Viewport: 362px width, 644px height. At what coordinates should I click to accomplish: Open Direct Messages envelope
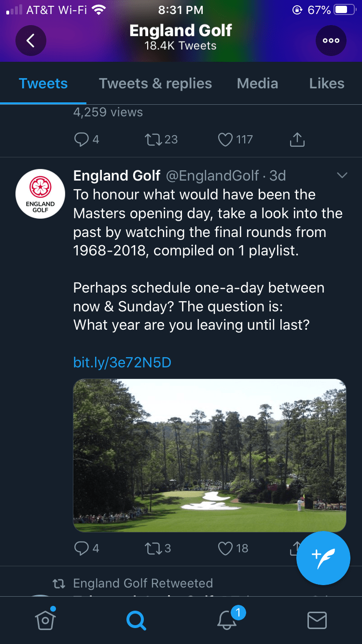(x=317, y=620)
